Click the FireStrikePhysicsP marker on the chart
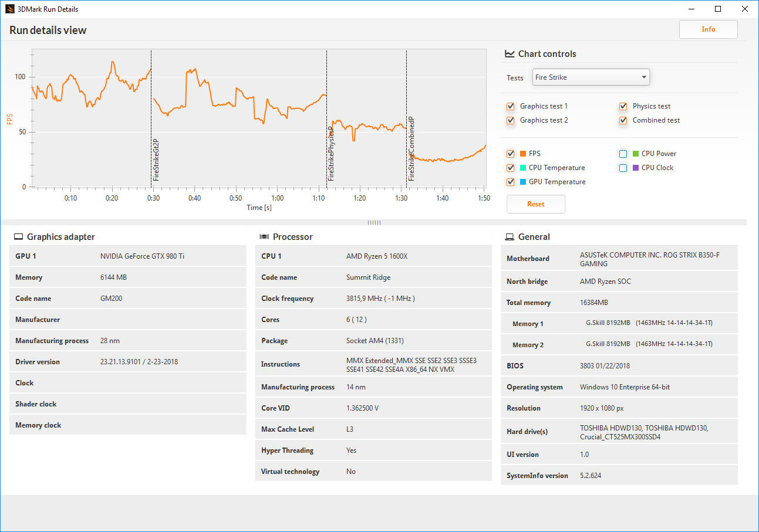 [331, 153]
